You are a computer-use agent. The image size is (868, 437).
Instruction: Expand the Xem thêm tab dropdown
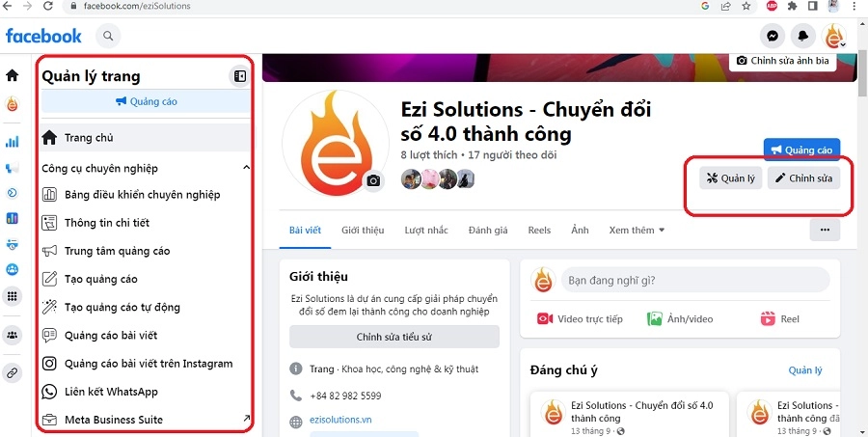coord(637,230)
